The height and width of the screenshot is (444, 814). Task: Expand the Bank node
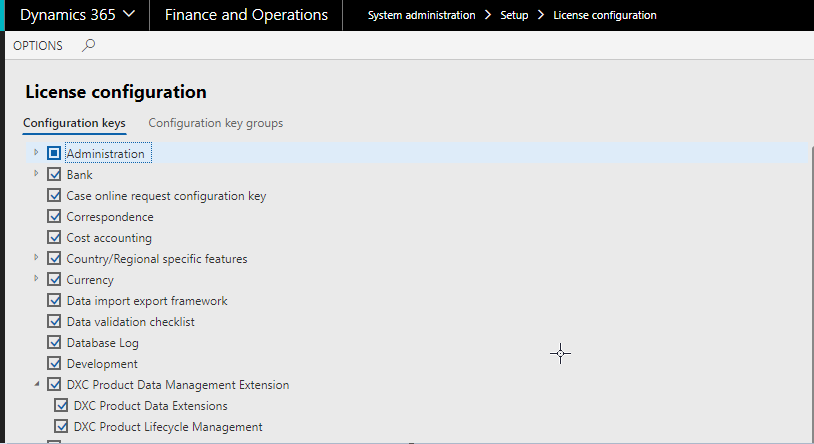point(36,173)
